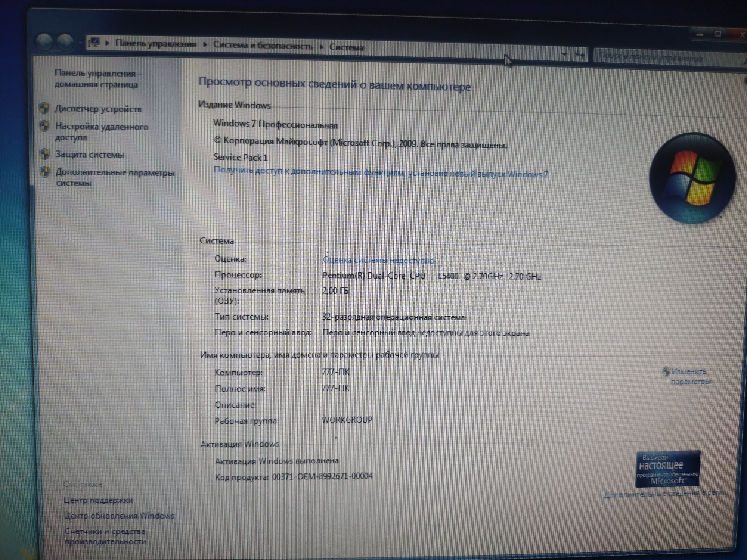Click the genuine Microsoft software badge
This screenshot has height=560, width=747.
[667, 469]
